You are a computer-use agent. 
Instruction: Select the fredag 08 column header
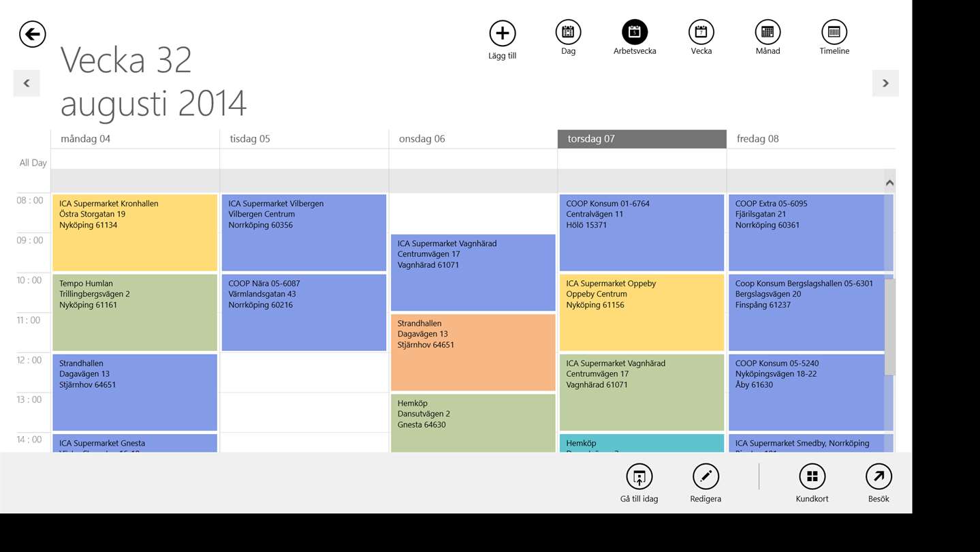coord(810,138)
